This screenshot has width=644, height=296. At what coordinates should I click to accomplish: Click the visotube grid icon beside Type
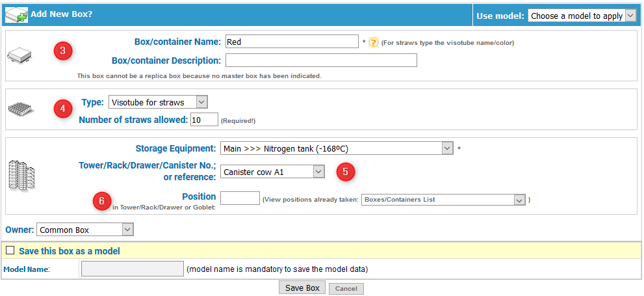[21, 109]
